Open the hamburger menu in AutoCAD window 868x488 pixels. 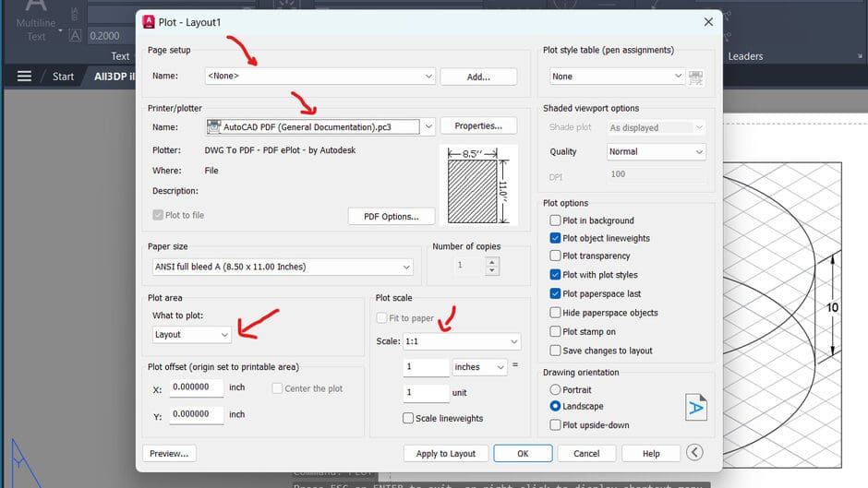[24, 76]
